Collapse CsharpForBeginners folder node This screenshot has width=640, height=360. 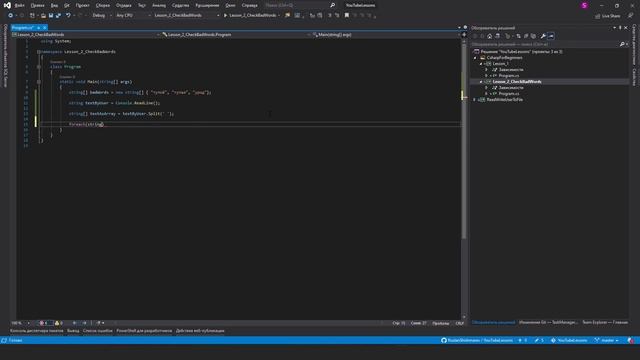pos(475,58)
